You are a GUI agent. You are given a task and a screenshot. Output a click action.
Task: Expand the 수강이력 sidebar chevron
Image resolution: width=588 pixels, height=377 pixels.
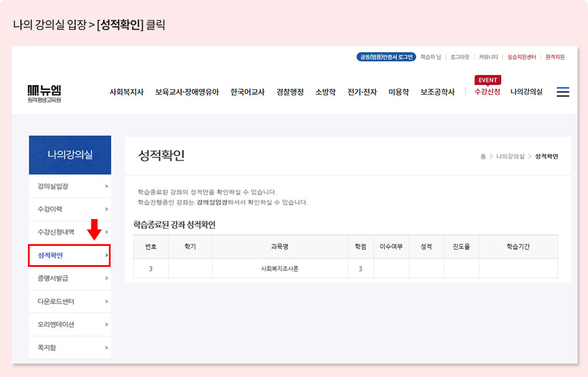[x=107, y=209]
